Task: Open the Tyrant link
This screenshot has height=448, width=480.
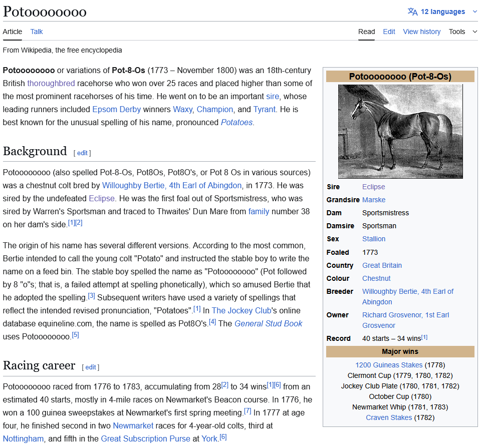Action: (264, 109)
